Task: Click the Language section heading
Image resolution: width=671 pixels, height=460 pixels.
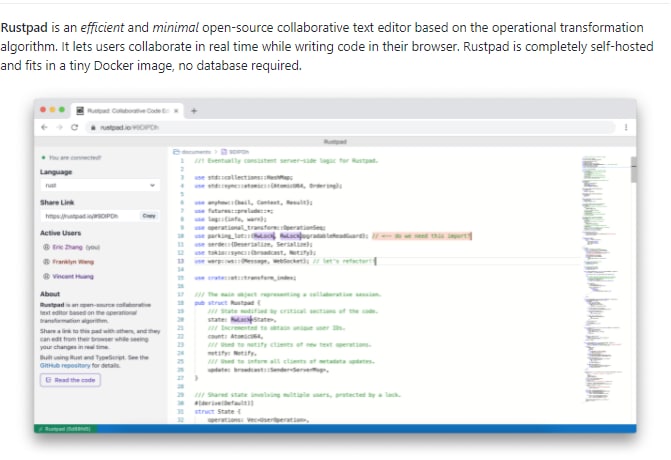Action: pyautogui.click(x=56, y=172)
